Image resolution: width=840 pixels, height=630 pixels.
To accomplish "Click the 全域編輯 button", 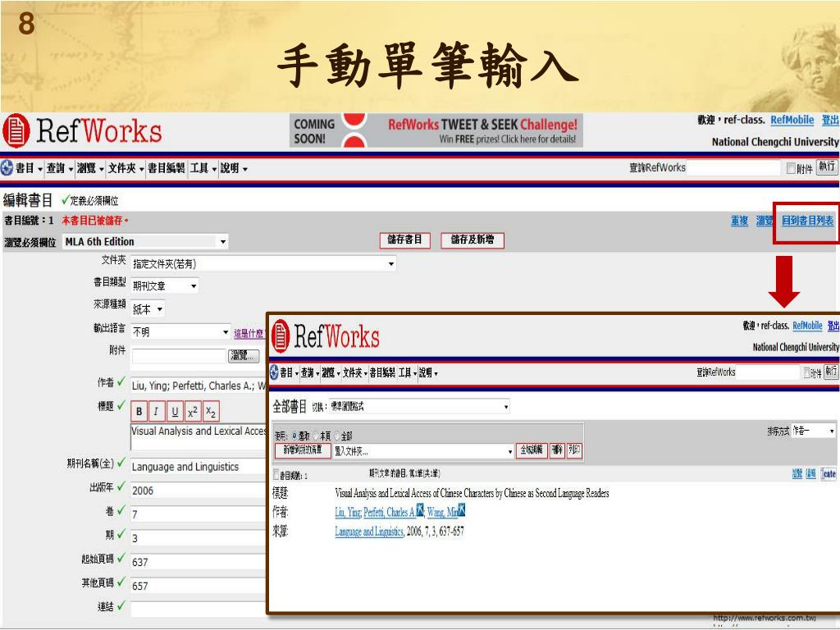I will pos(532,450).
